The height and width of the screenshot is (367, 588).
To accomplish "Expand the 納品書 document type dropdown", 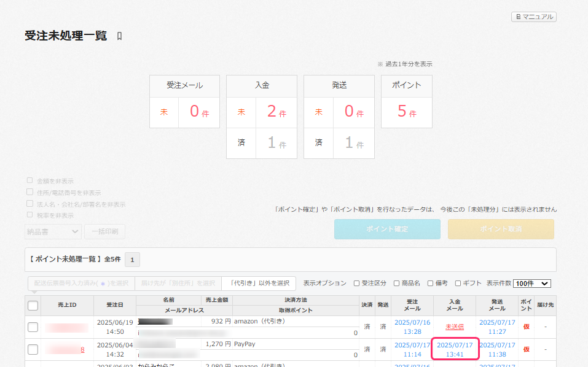I will 53,231.
